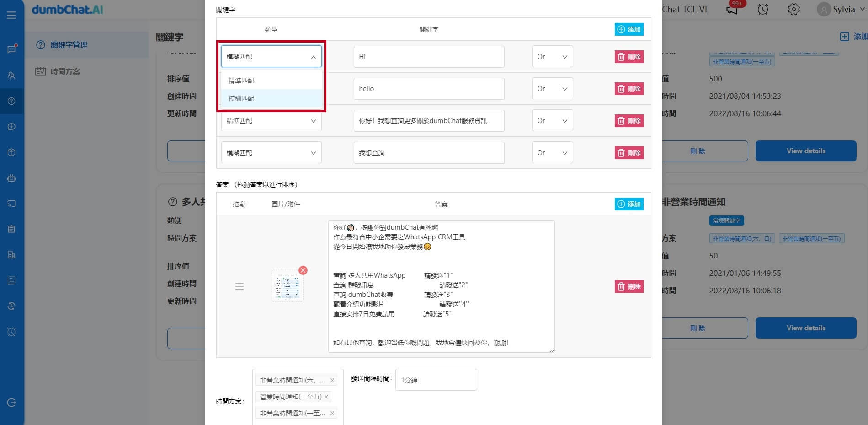Open the type dropdown for the 我想查詢 row
This screenshot has height=425, width=868.
coord(272,153)
